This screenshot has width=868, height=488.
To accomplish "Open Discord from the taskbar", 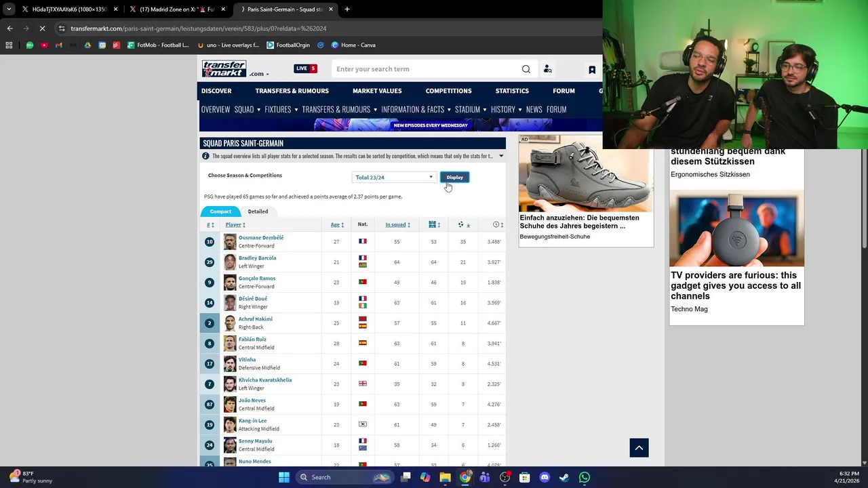I will point(545,477).
